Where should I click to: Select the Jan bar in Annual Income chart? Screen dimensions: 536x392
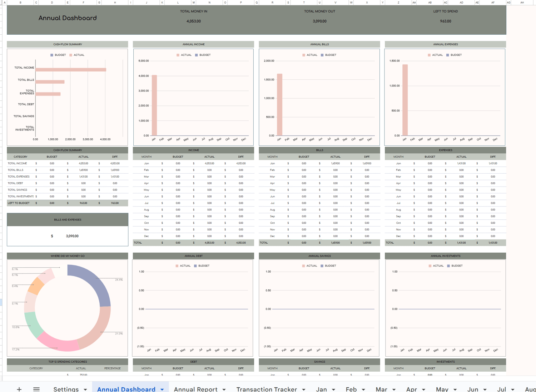(154, 105)
